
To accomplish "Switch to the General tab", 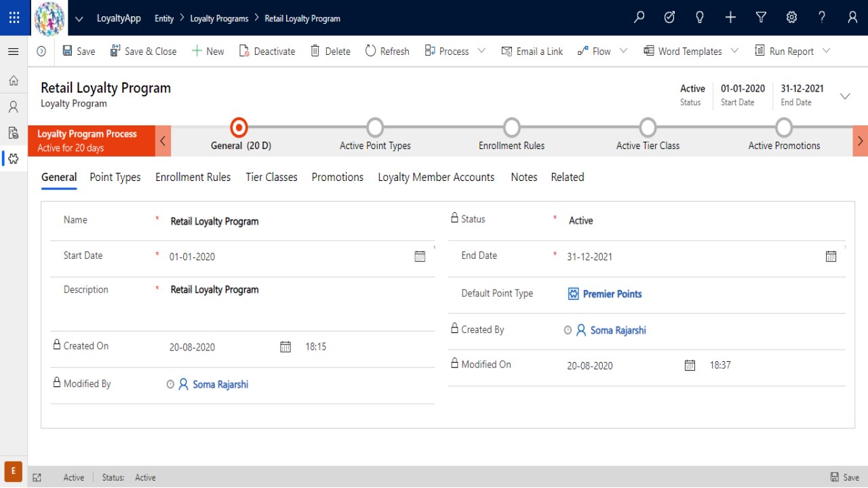I will coord(59,178).
